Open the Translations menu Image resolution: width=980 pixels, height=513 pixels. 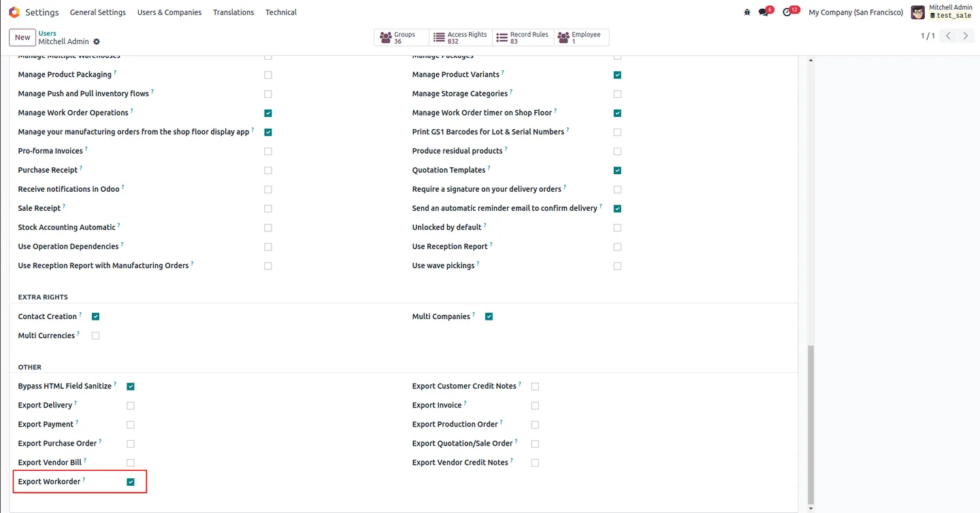tap(233, 12)
